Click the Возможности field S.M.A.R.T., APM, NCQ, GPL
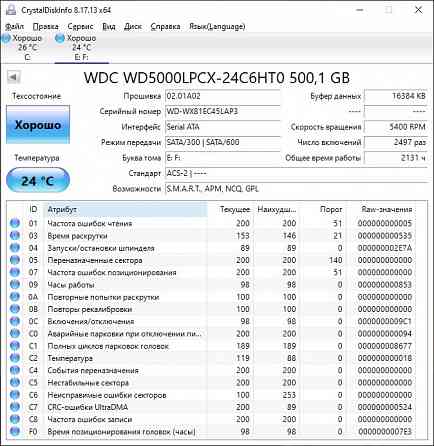434x446 pixels. coord(296,189)
